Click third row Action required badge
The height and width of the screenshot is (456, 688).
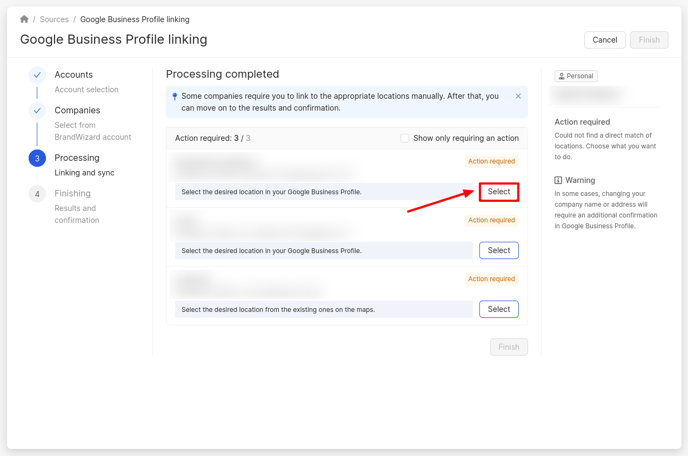(x=491, y=279)
